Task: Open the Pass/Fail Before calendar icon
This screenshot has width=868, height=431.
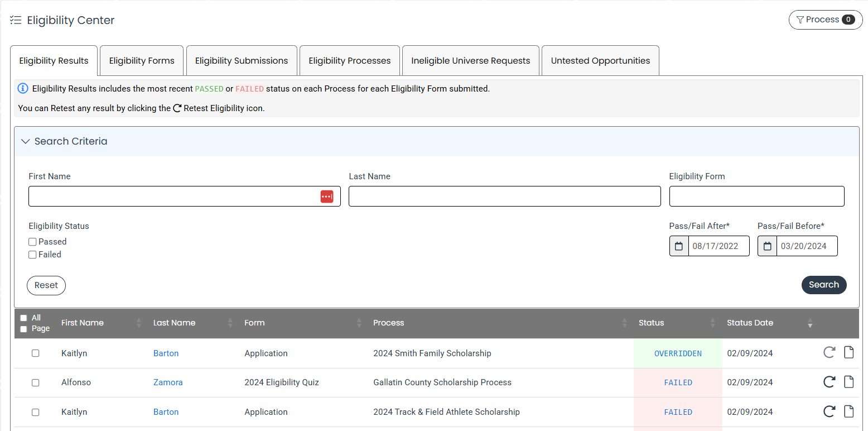Action: click(x=767, y=246)
